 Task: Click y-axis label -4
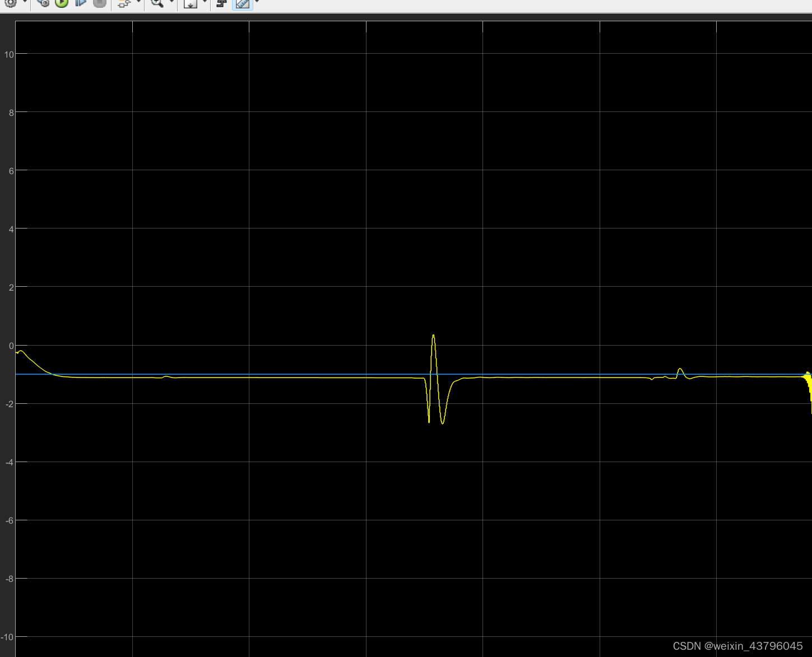[10, 462]
